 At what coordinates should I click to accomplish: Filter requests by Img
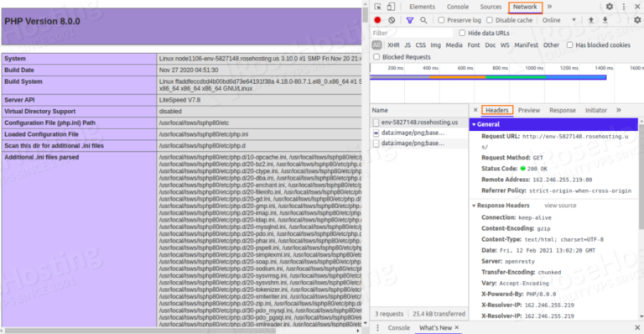pos(436,45)
